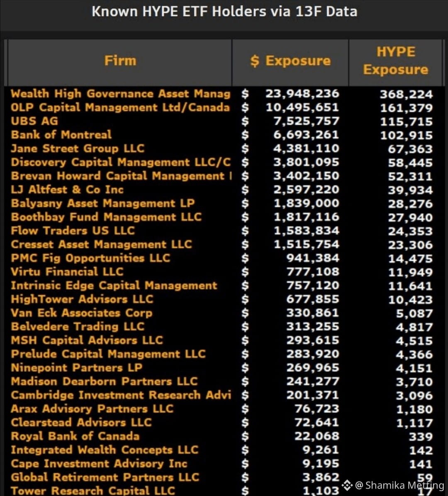Click the Wealth High Governance Asset row

tap(224, 94)
